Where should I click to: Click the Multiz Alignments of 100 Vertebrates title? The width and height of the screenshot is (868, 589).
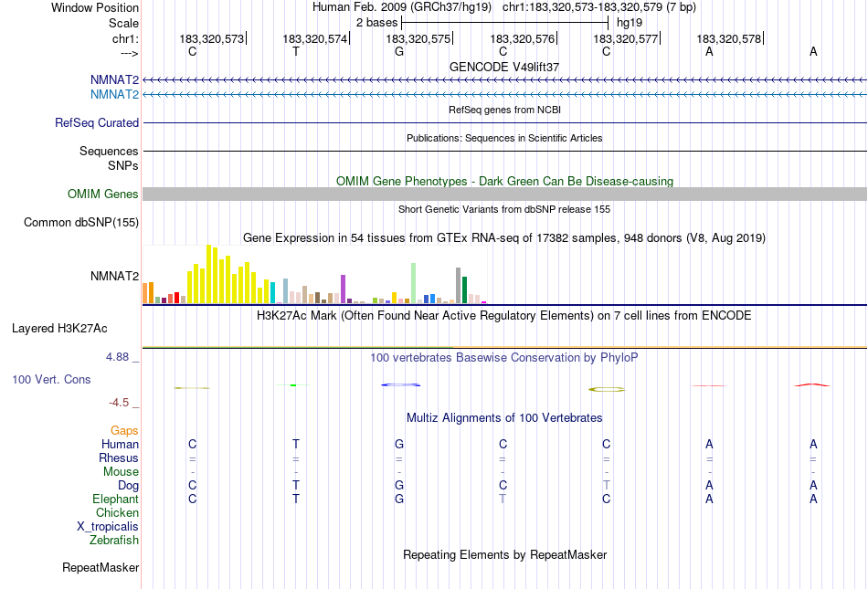pos(504,417)
